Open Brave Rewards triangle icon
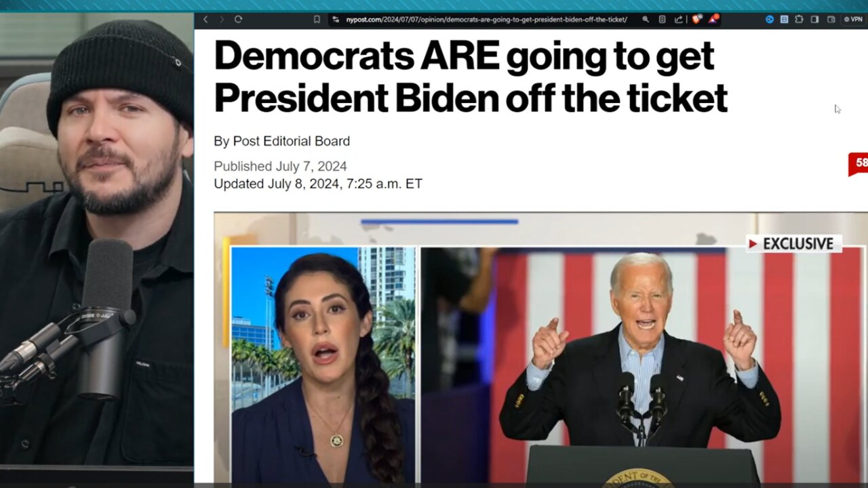The image size is (868, 488). click(x=713, y=20)
